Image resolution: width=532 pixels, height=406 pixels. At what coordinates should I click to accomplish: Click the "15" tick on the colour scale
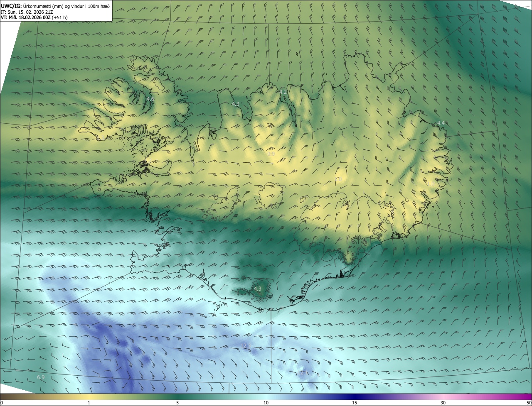(355, 403)
